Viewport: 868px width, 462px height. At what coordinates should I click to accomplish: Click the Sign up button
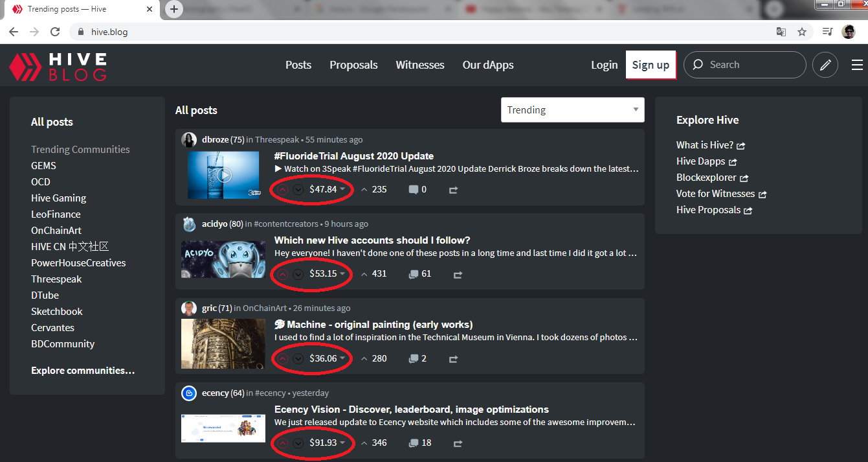coord(651,65)
